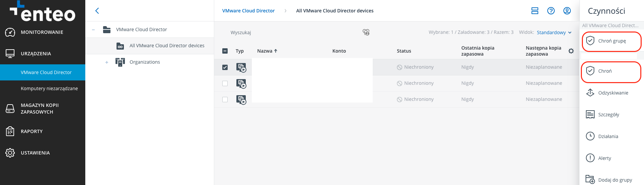The image size is (644, 185).
Task: Click the VM type icon in the checked row
Action: coord(241,67)
